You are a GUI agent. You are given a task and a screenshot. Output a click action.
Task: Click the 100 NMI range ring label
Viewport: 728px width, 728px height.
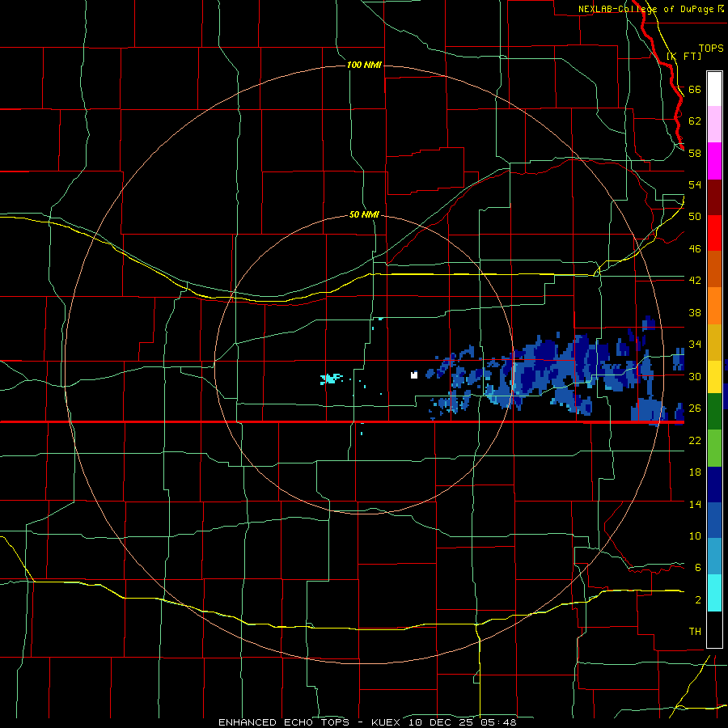coord(364,65)
